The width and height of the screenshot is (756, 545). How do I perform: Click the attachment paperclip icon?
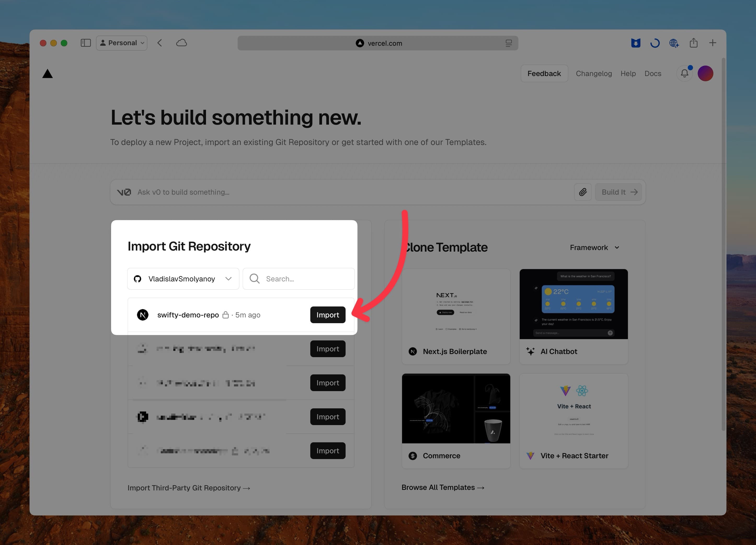[x=583, y=192]
